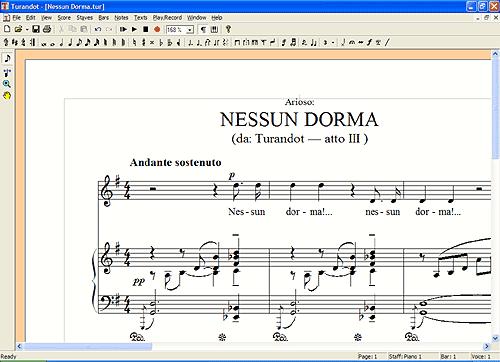Screen dimensions: 500x362
Task: Apply the sharp accidental
Action: (143, 42)
